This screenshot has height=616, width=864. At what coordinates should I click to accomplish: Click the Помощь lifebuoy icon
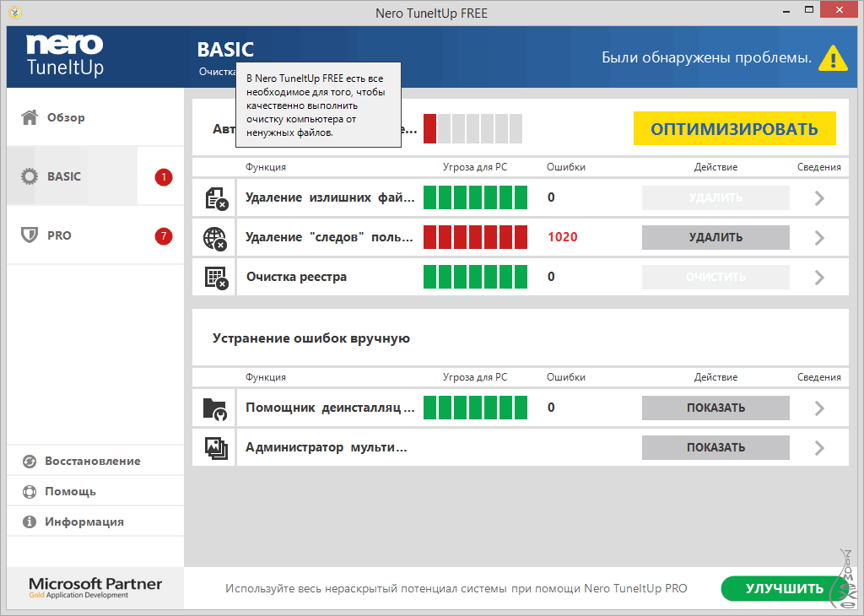(30, 491)
